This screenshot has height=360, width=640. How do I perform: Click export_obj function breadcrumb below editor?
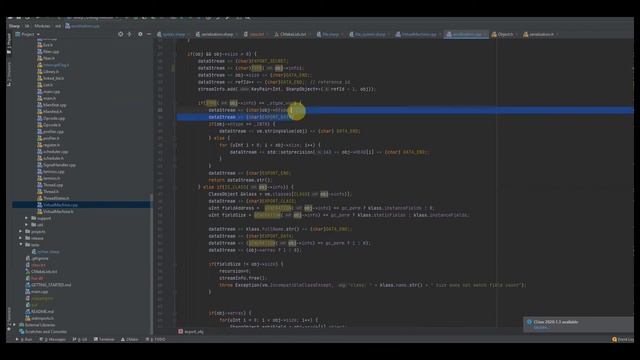point(191,331)
